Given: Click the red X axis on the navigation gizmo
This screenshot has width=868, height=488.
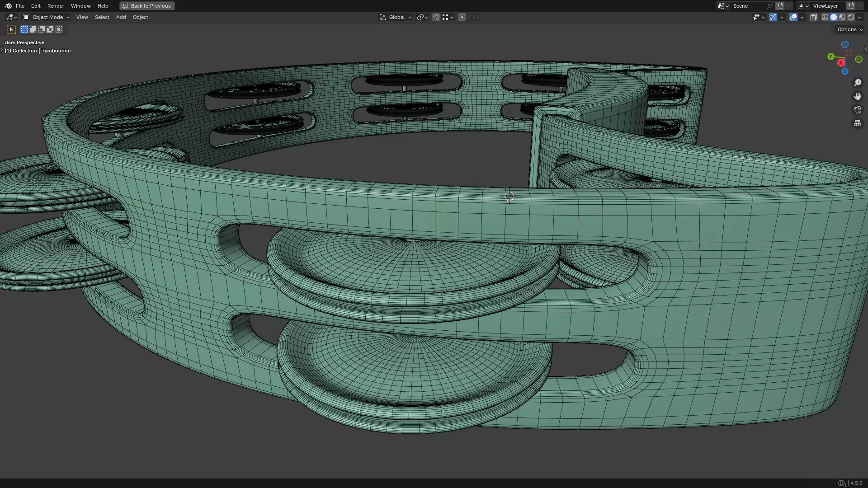Looking at the screenshot, I should click(x=840, y=63).
